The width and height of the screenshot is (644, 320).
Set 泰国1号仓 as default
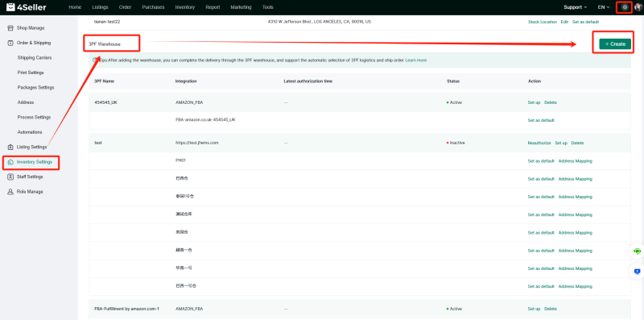541,197
